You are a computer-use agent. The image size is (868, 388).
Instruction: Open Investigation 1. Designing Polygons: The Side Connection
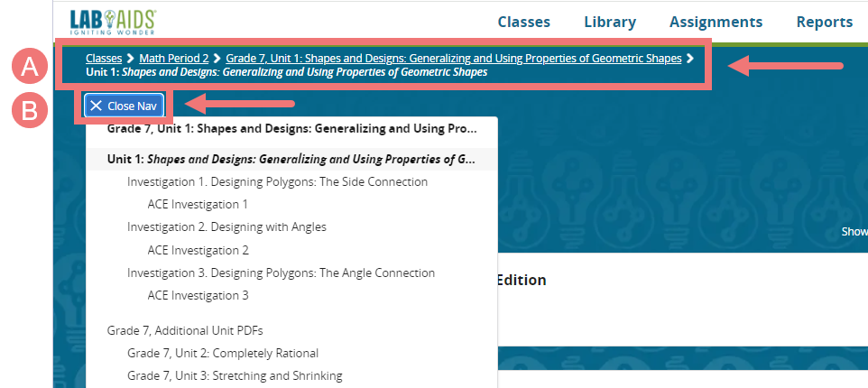coord(277,181)
